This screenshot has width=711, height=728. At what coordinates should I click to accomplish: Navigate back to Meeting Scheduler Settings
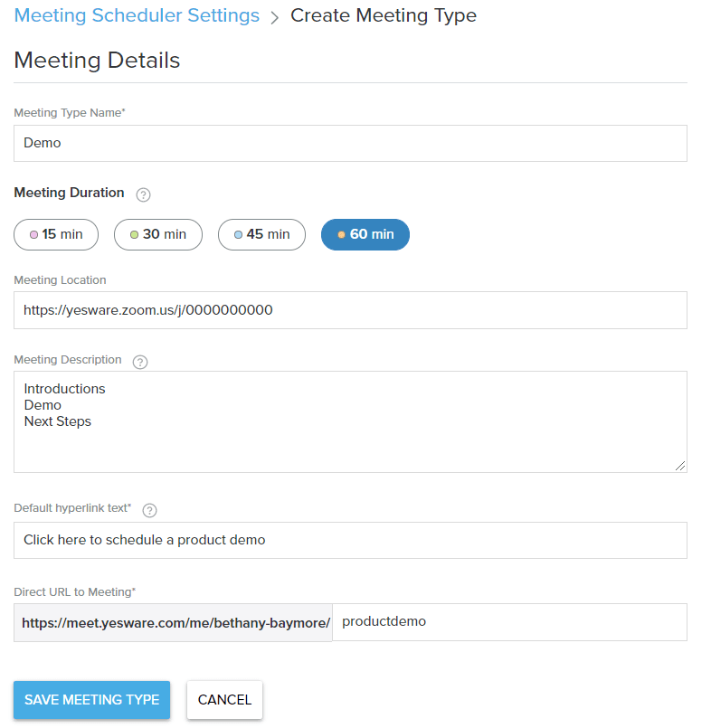click(137, 15)
